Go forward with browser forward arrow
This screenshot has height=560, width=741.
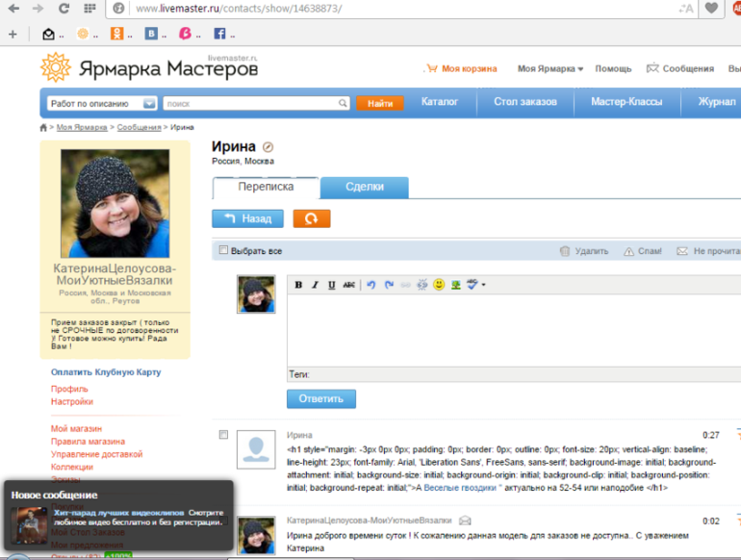38,9
